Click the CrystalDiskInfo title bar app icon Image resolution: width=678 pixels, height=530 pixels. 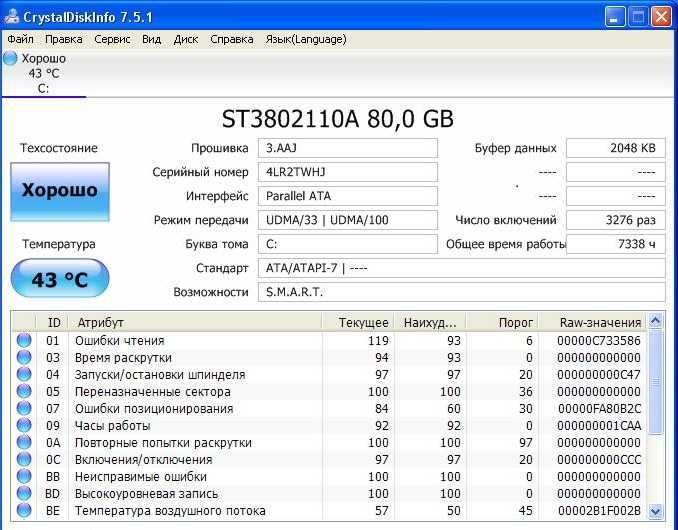pos(12,17)
